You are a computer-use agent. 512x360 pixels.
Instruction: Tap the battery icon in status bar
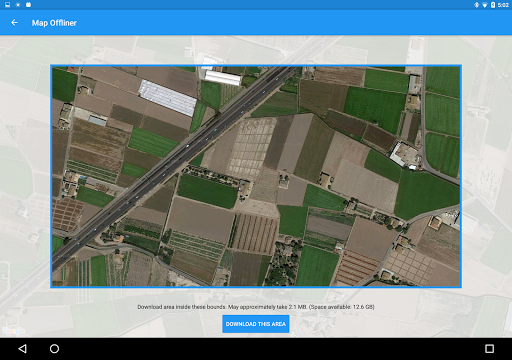click(x=493, y=5)
